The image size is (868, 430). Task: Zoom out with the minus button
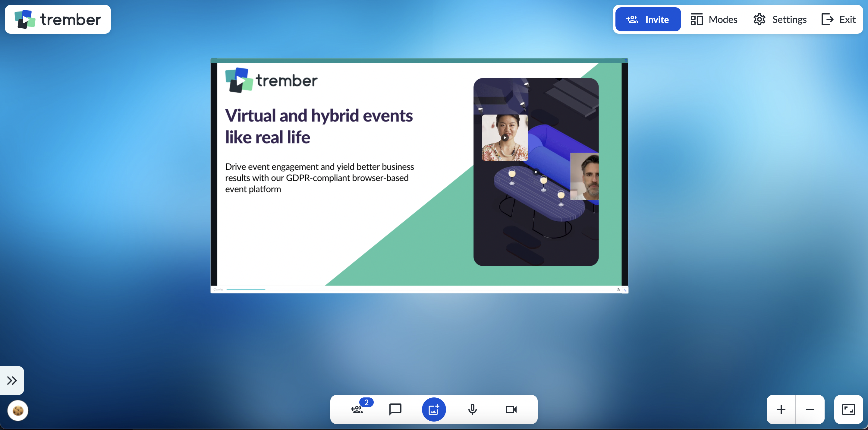pyautogui.click(x=810, y=409)
